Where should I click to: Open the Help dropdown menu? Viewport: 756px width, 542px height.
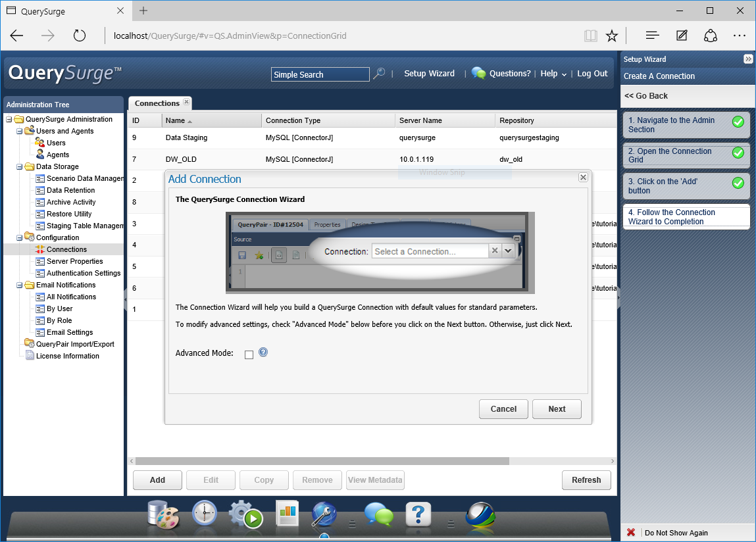click(553, 74)
